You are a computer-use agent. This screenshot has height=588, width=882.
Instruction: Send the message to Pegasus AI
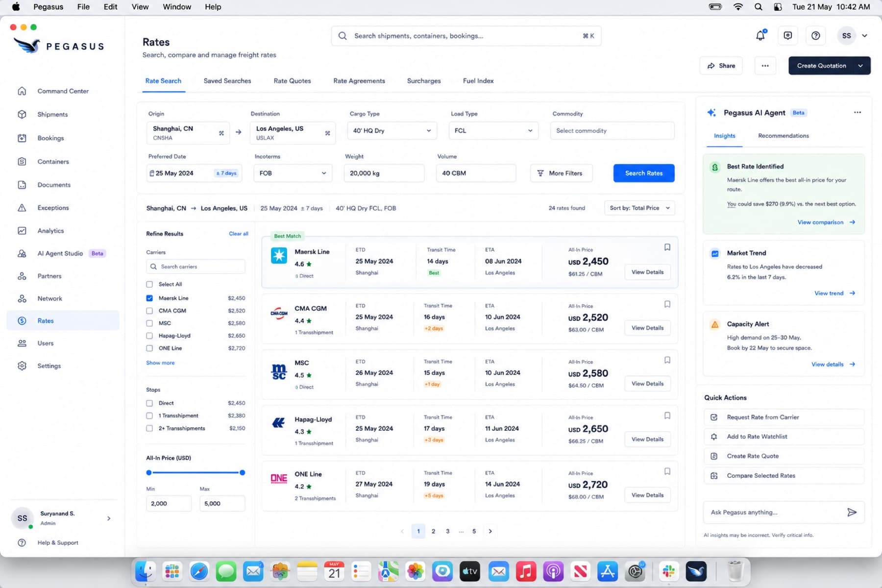[x=852, y=513]
